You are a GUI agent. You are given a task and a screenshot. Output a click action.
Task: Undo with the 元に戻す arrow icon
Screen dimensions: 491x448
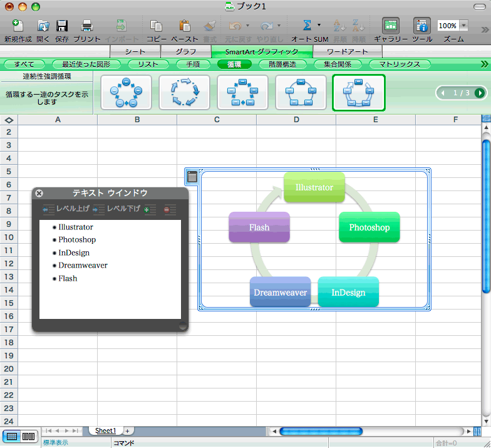[x=235, y=26]
